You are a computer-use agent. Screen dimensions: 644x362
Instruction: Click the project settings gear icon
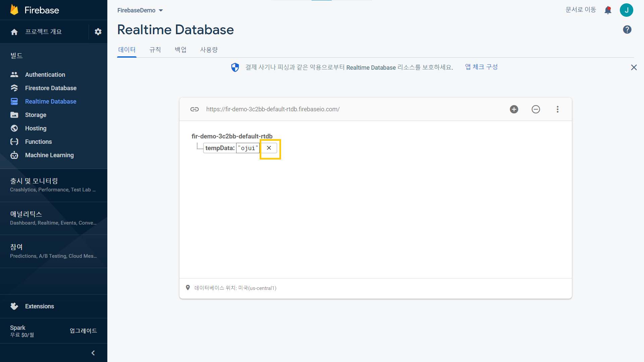[x=98, y=32]
